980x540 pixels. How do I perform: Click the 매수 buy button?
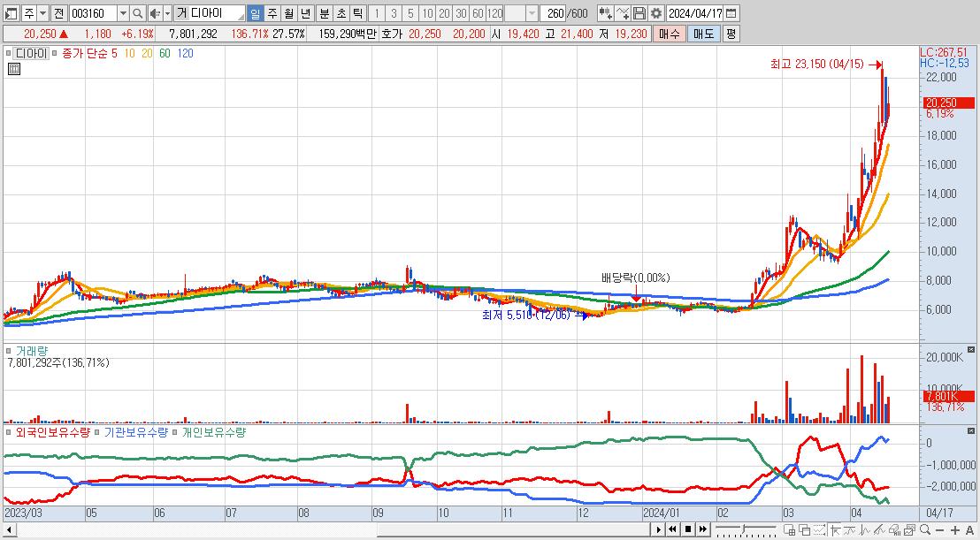(669, 34)
